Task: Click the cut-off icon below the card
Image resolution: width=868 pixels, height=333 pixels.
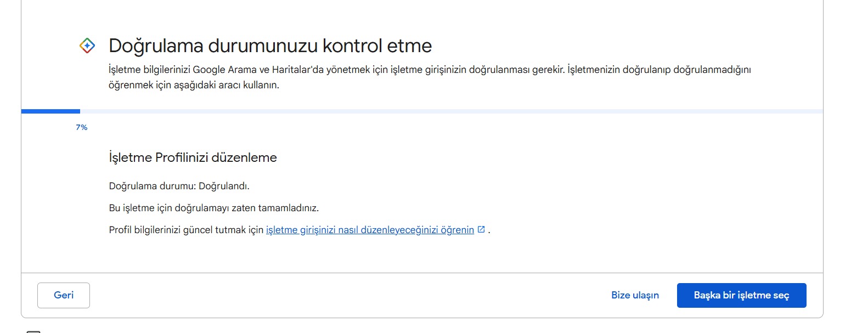Action: [33, 331]
